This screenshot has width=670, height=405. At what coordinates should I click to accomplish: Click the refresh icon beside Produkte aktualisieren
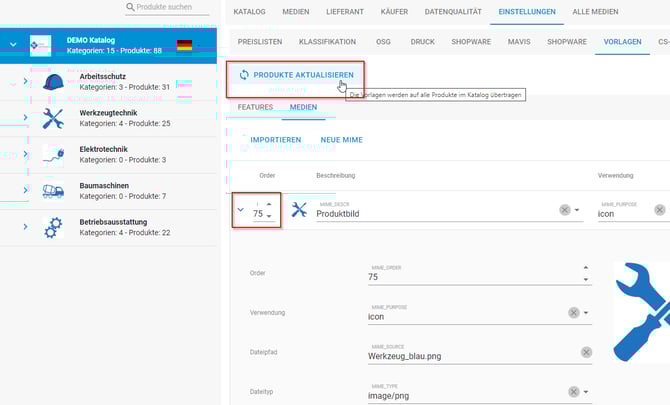point(244,75)
